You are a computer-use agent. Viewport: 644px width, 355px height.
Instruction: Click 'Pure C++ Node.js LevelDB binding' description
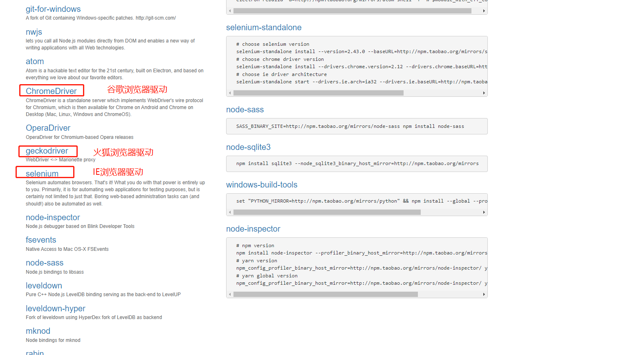tap(103, 295)
